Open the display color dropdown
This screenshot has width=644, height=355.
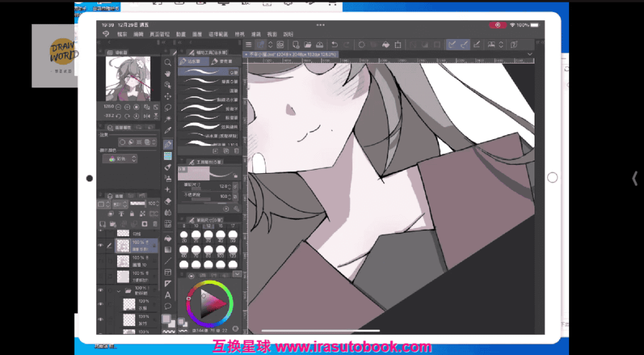120,159
